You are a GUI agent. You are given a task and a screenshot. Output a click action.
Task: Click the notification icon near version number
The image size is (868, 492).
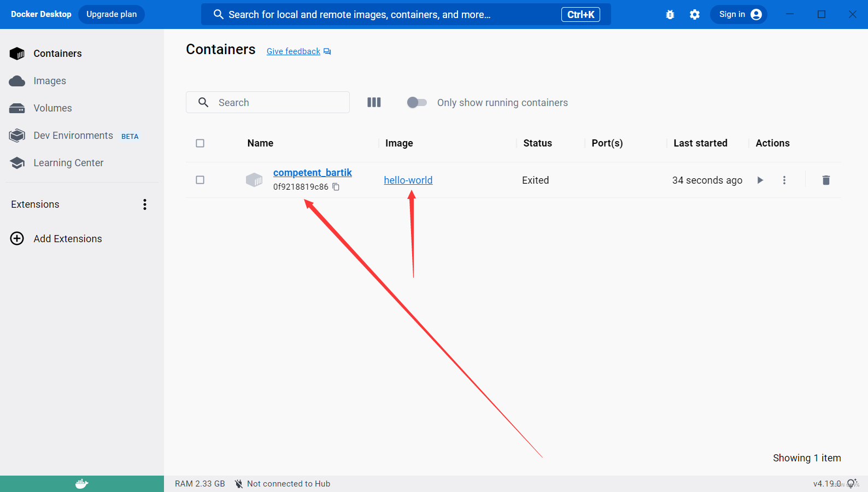[852, 483]
